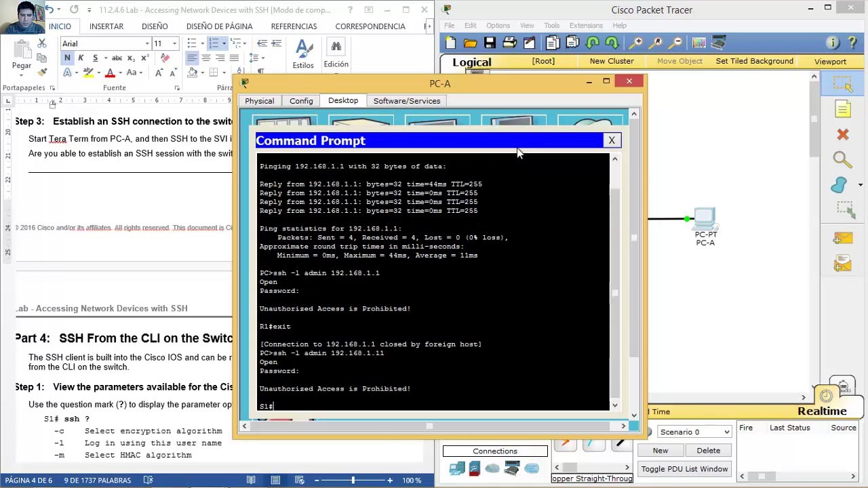868x488 pixels.
Task: Click the New Cluster button
Action: (612, 61)
